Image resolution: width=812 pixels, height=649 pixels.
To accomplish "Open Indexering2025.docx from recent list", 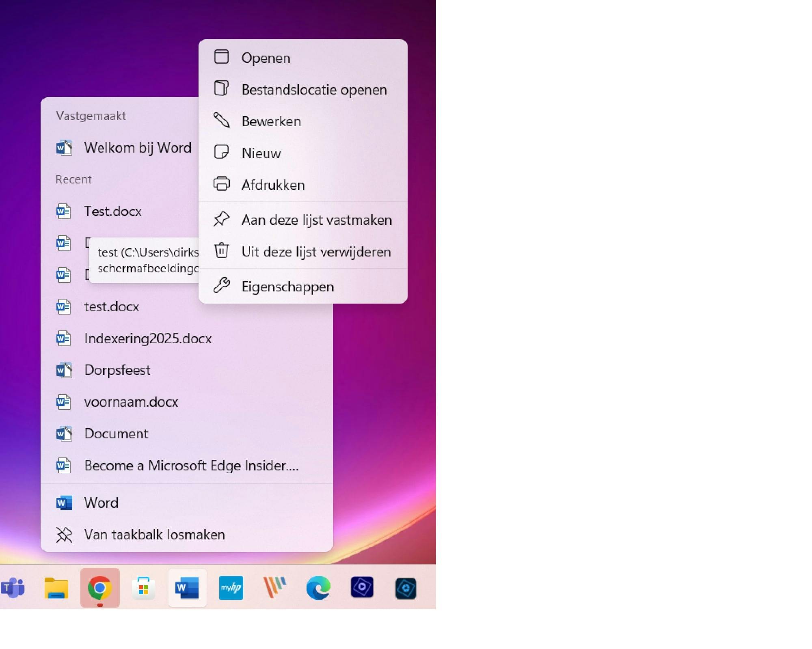I will pos(148,338).
